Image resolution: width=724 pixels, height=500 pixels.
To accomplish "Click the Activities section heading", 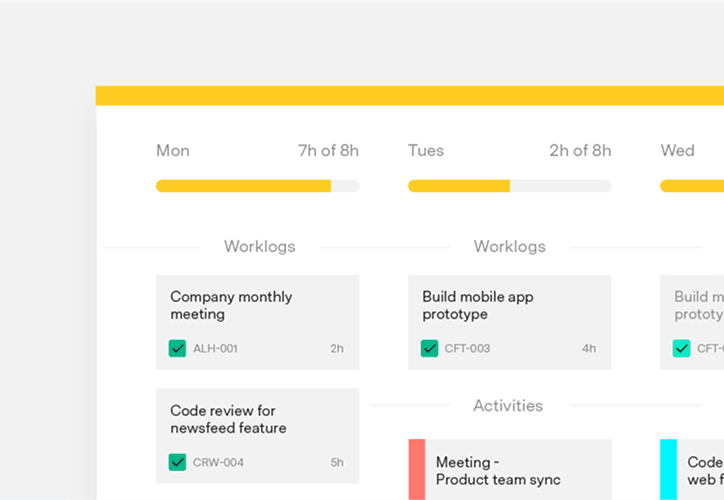I will [x=508, y=406].
